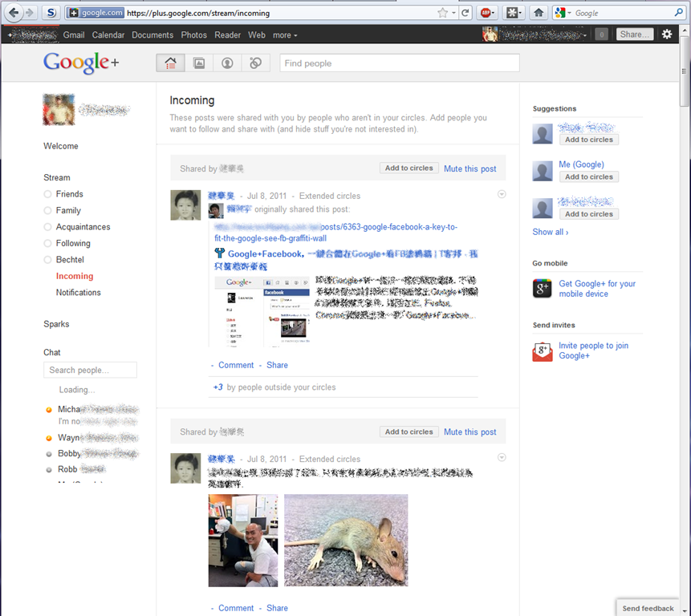691x616 pixels.
Task: Open the Google+ Circles icon
Action: (255, 63)
